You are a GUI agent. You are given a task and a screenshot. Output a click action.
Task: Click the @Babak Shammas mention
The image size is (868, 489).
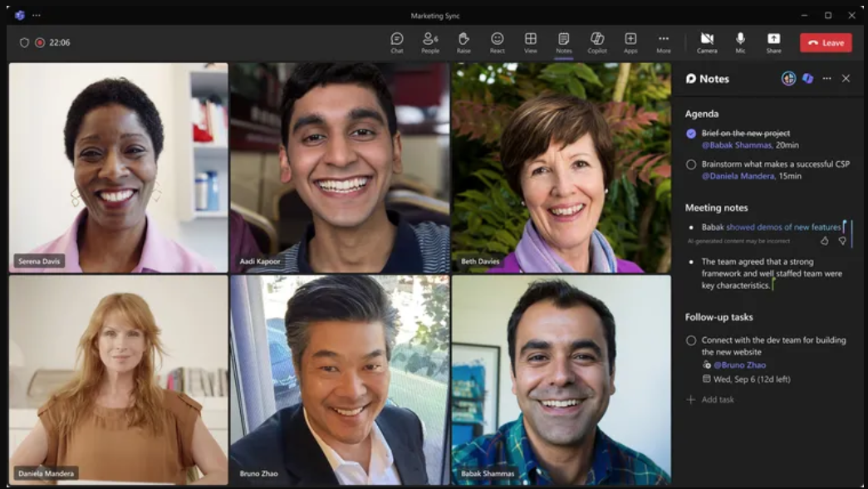tap(736, 145)
